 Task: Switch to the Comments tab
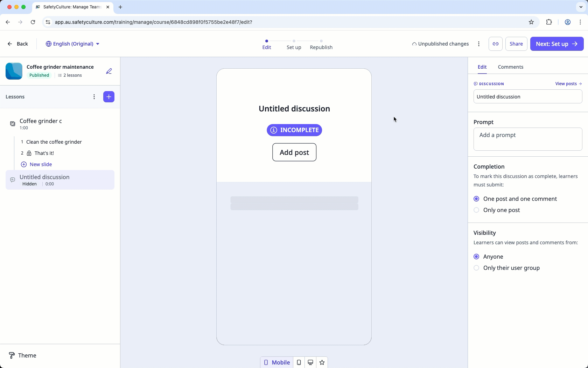(x=511, y=67)
